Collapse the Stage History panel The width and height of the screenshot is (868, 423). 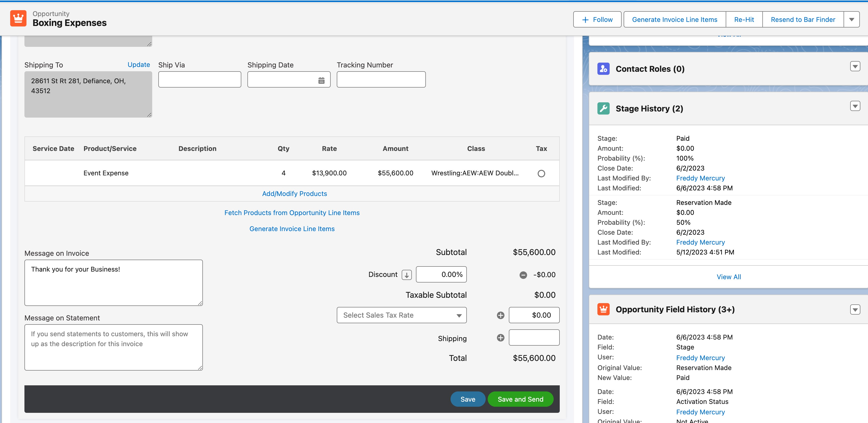pyautogui.click(x=855, y=106)
